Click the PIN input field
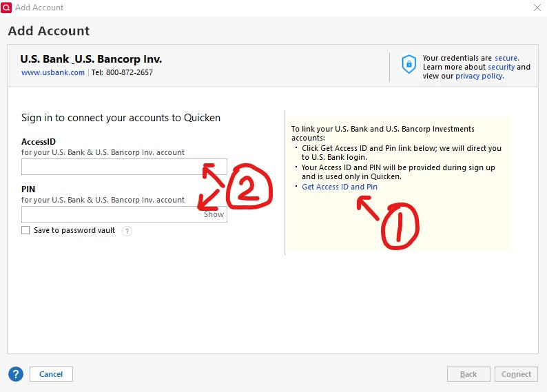Screen dimensions: 547x392 (124, 214)
